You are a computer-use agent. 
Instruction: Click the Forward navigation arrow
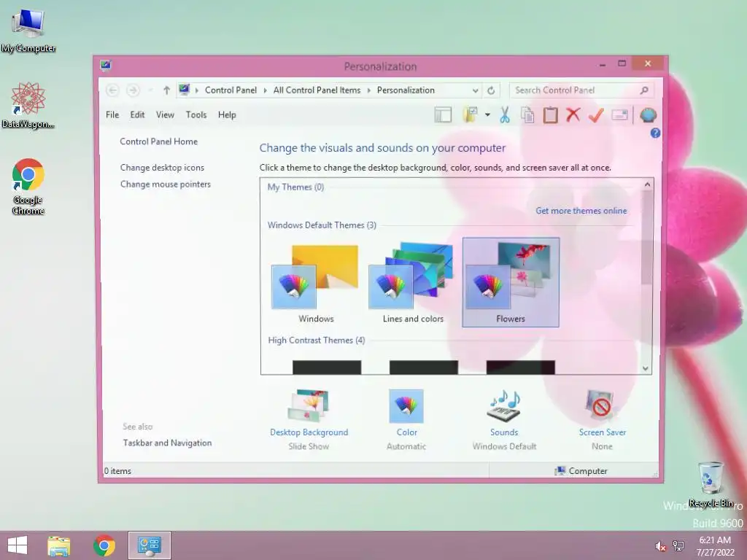coord(133,90)
